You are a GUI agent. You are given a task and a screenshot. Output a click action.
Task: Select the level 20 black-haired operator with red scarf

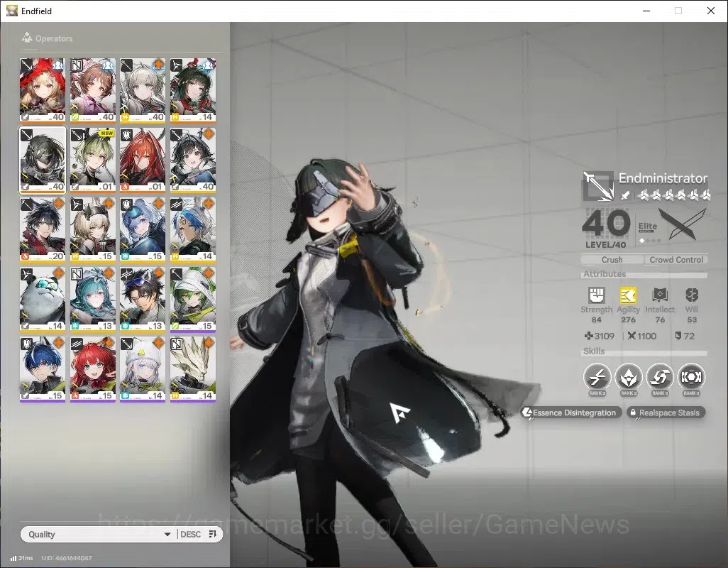(43, 230)
